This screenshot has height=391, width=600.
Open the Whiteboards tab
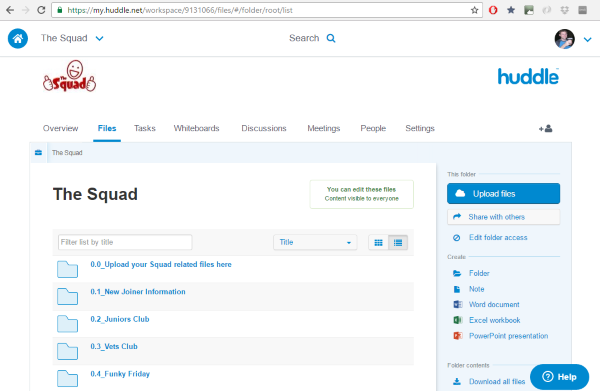(196, 129)
